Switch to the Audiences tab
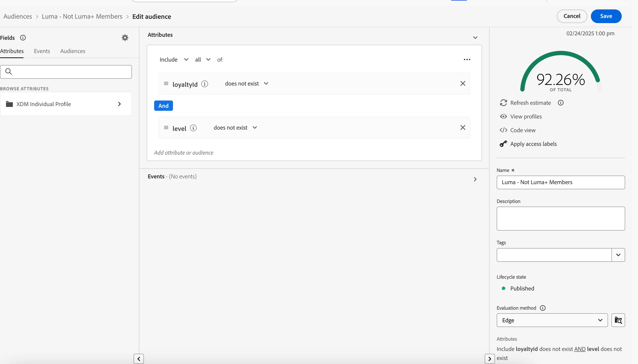Viewport: 638px width, 364px height. point(73,51)
